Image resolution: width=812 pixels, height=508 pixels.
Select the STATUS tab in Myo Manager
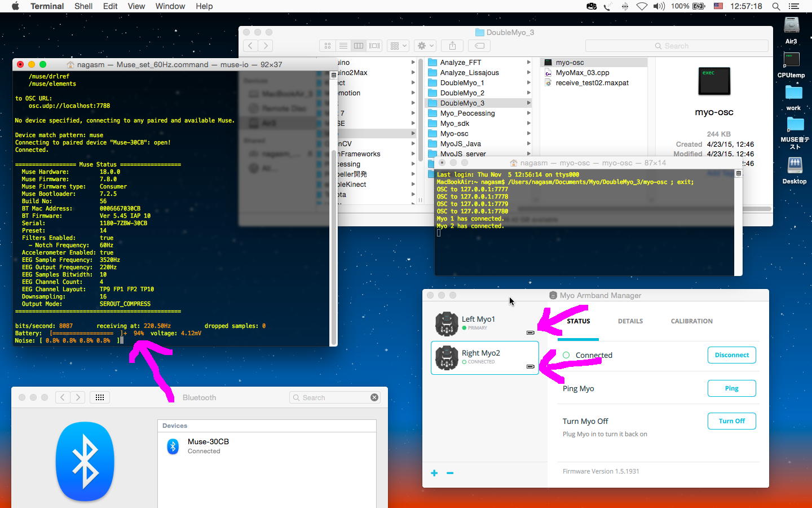point(579,321)
